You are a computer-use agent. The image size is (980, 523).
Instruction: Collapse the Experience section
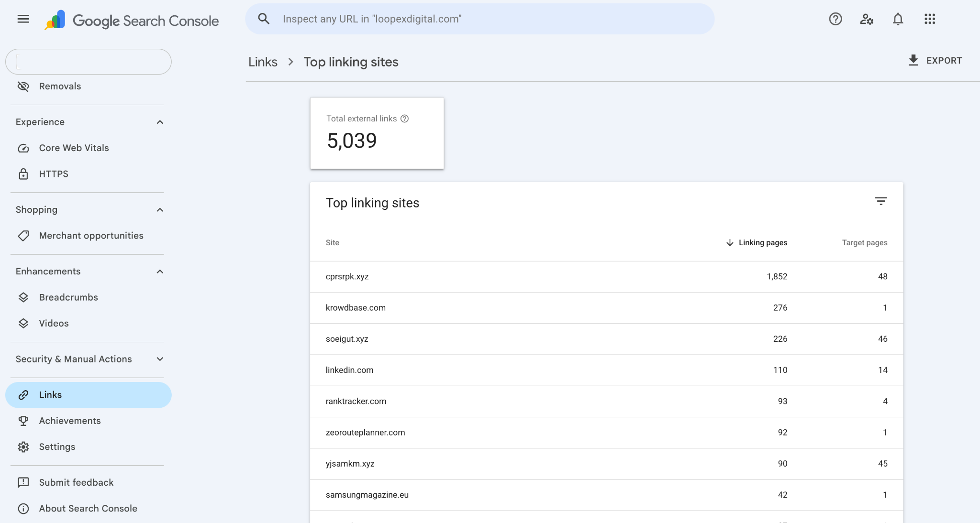160,122
